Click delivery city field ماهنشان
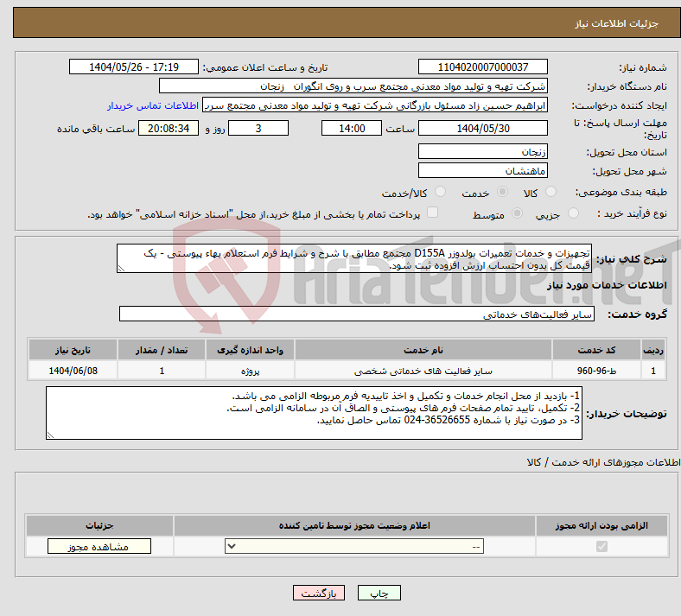The image size is (681, 616). tap(482, 170)
